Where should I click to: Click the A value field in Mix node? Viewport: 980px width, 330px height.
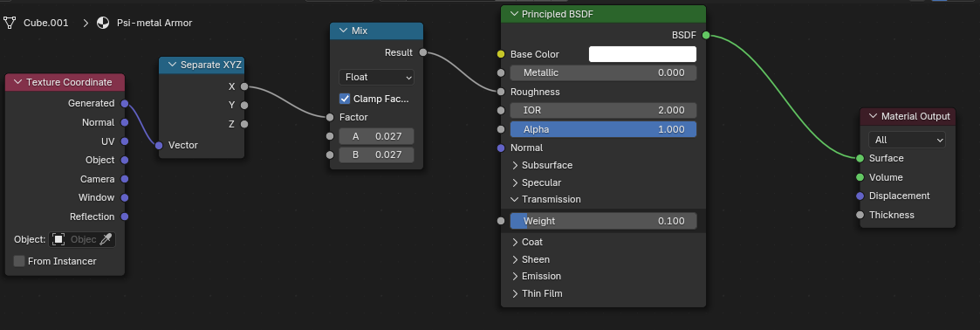(376, 136)
